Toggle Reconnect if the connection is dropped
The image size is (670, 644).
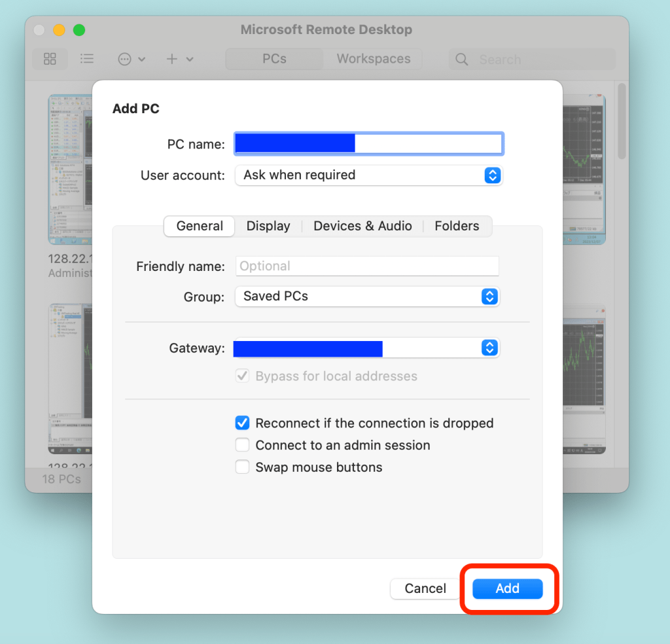tap(243, 423)
